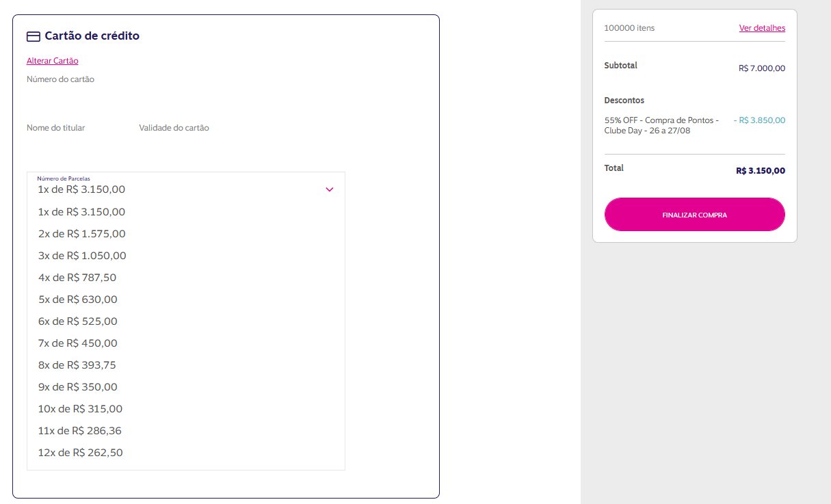Click the Cartão de crédito heading
Viewport: 831px width, 504px height.
(x=92, y=36)
